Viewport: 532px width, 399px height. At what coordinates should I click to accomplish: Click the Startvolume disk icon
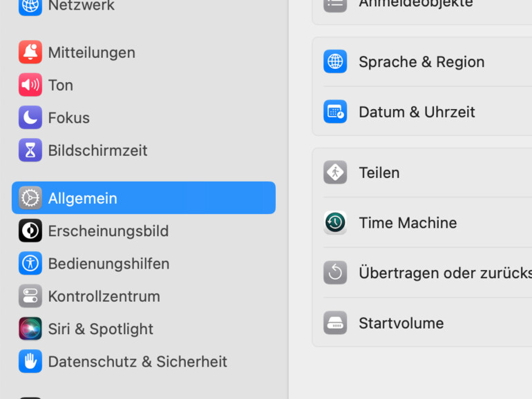335,323
